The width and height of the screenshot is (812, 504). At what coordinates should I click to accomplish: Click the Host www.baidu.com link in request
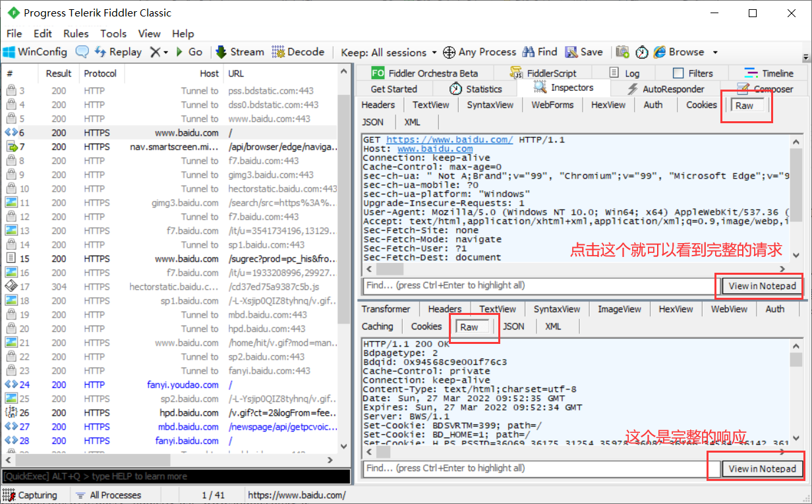point(435,149)
